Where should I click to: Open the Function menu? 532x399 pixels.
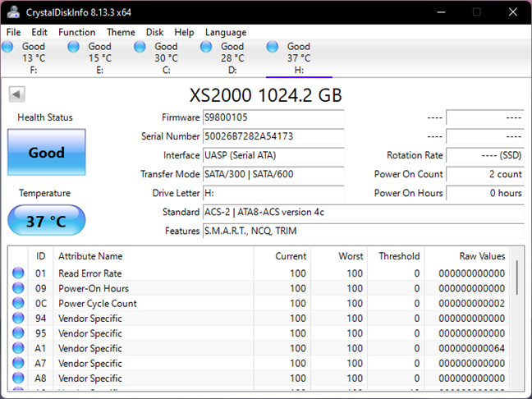76,32
